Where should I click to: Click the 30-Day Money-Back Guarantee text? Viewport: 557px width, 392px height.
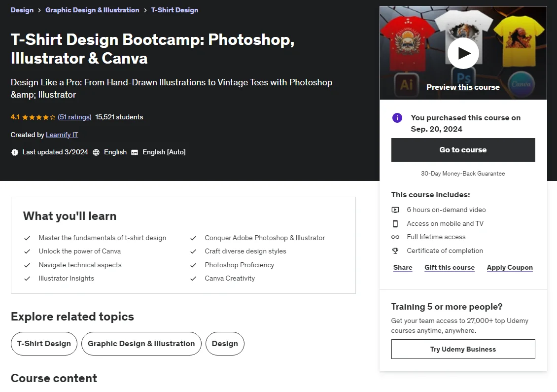click(463, 174)
